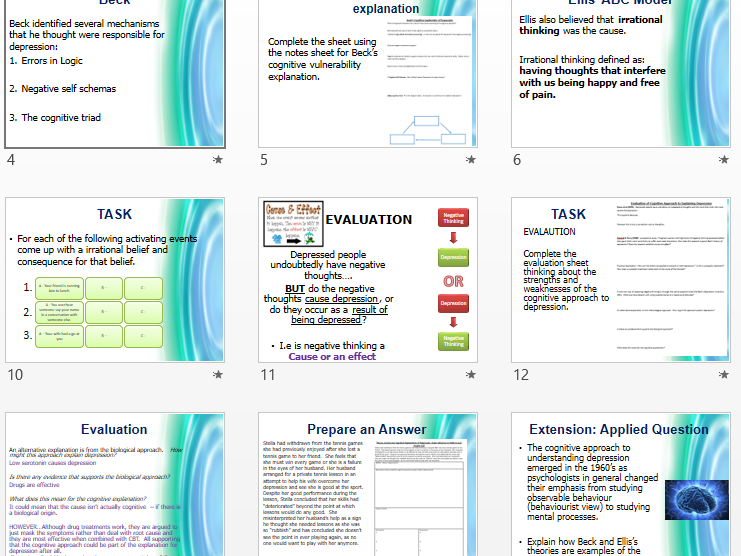The height and width of the screenshot is (556, 741).
Task: Click the animation star icon under slide 12
Action: coord(724,375)
